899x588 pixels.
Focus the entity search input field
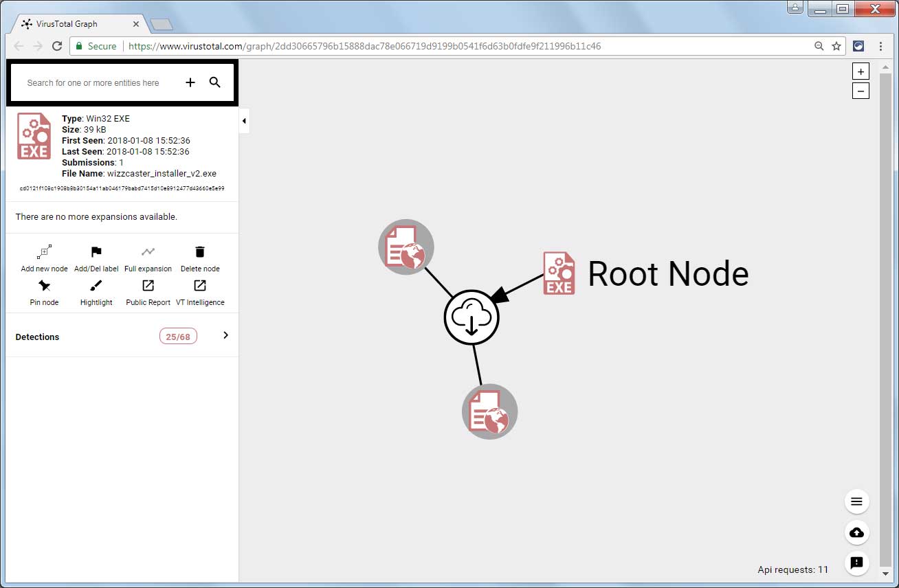(93, 82)
